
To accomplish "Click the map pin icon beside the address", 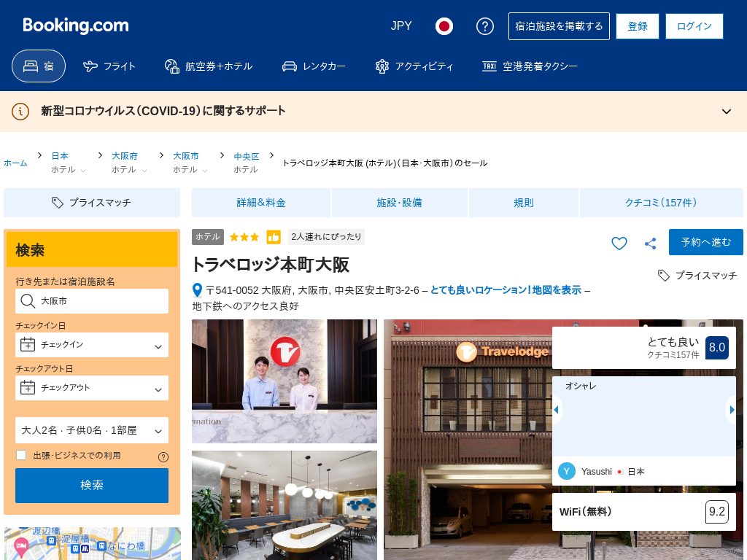I will click(197, 290).
